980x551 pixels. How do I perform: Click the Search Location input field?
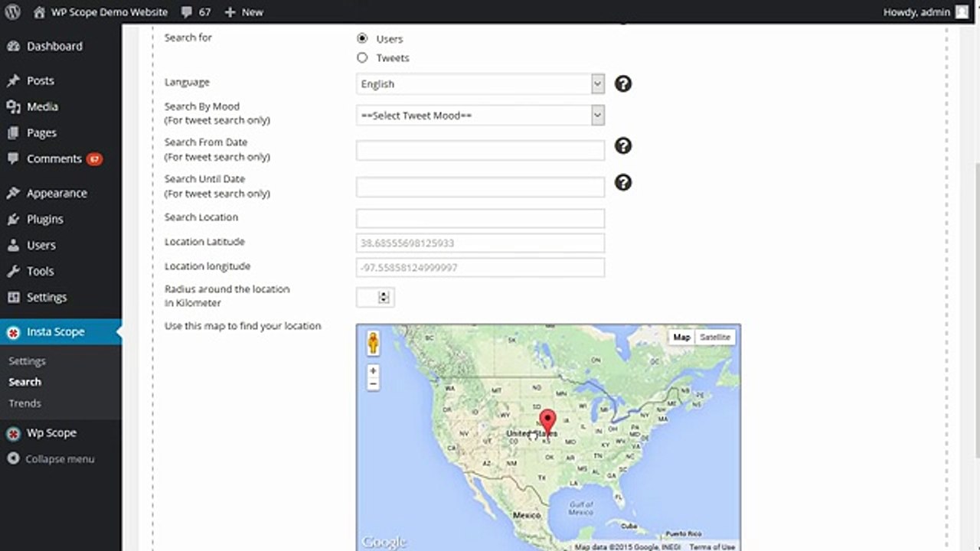[x=480, y=218]
